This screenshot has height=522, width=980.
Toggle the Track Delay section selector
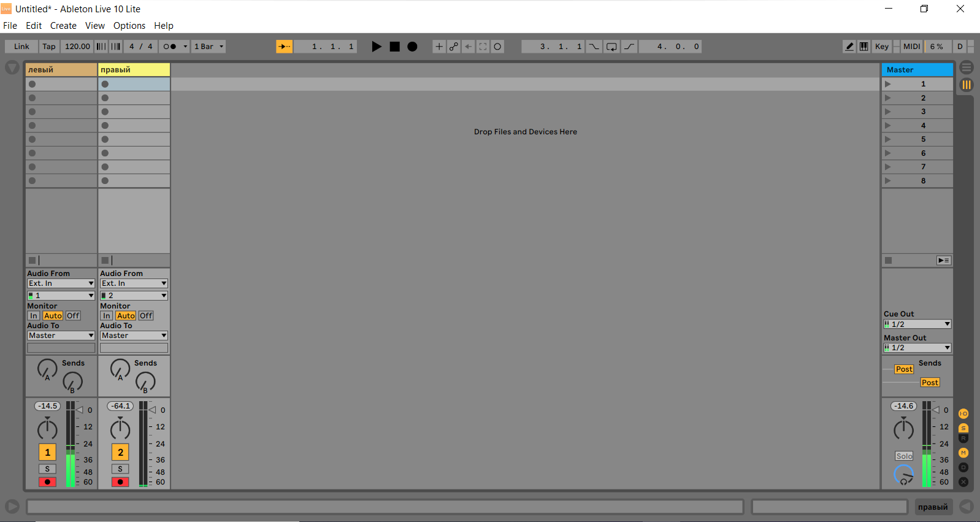[x=963, y=467]
